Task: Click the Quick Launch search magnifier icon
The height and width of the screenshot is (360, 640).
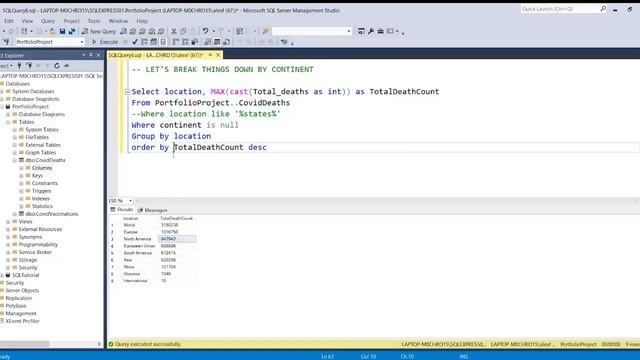Action: [x=603, y=9]
